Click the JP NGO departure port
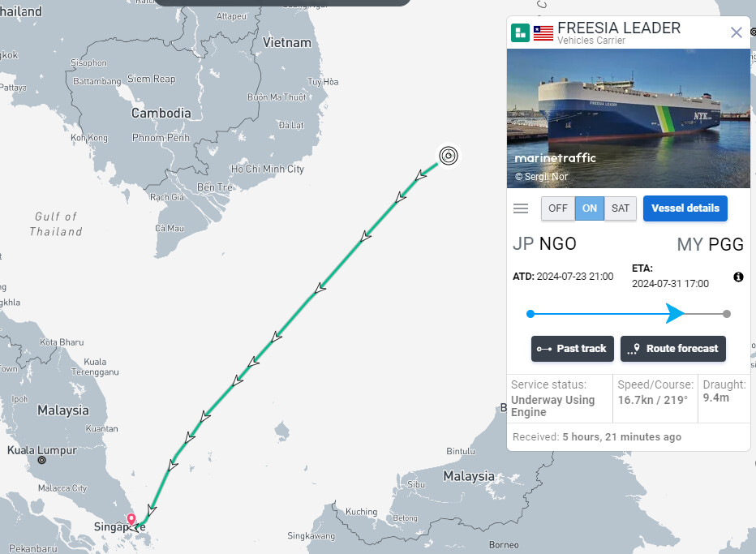 click(544, 244)
